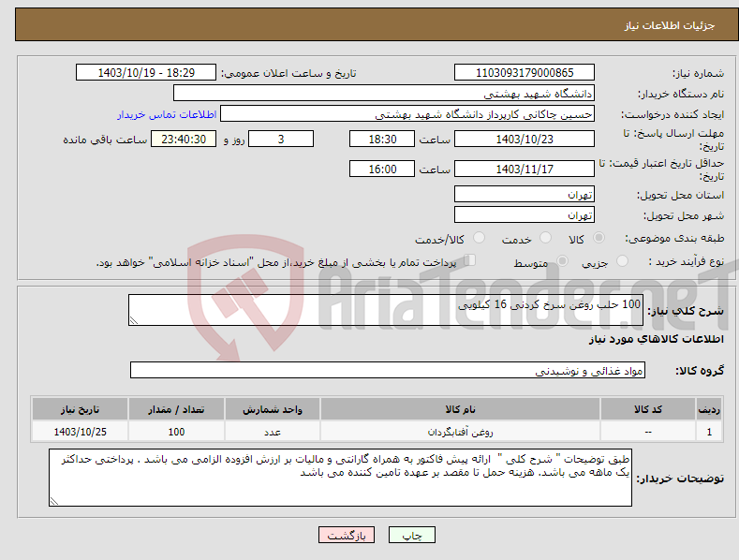Image resolution: width=739 pixels, height=560 pixels.
Task: Click the چاپ (print) button
Action: point(411,535)
